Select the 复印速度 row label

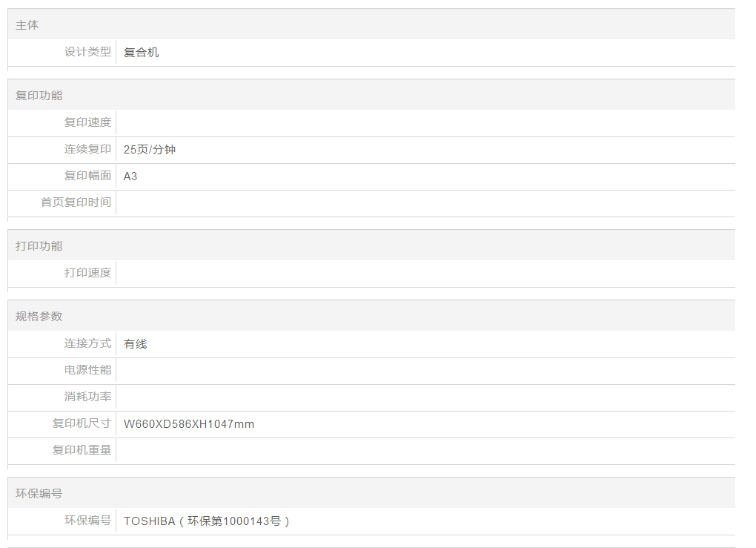point(87,122)
